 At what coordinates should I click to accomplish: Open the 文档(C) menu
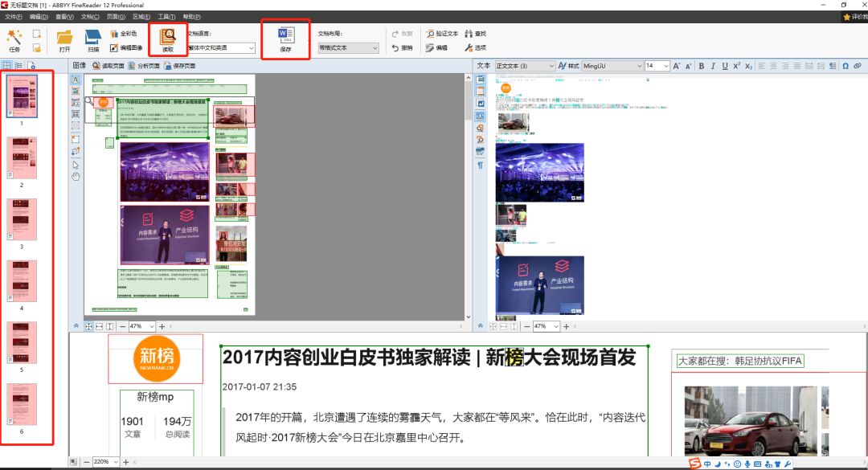click(90, 17)
